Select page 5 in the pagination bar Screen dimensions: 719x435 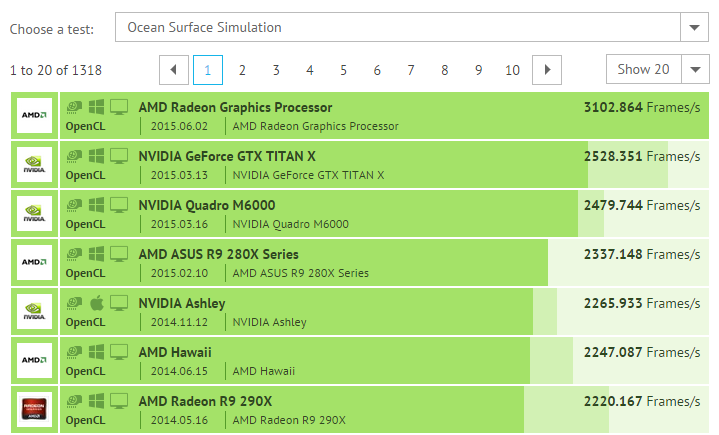point(343,70)
